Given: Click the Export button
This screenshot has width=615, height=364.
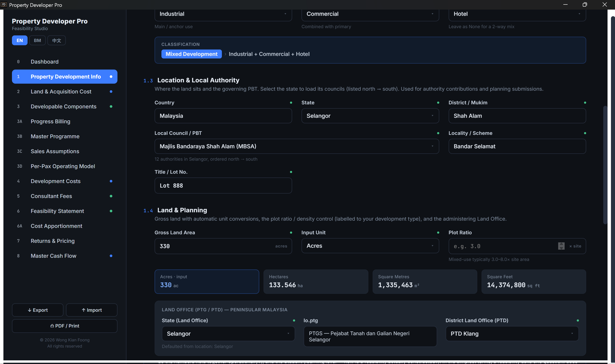Looking at the screenshot, I should click(38, 310).
